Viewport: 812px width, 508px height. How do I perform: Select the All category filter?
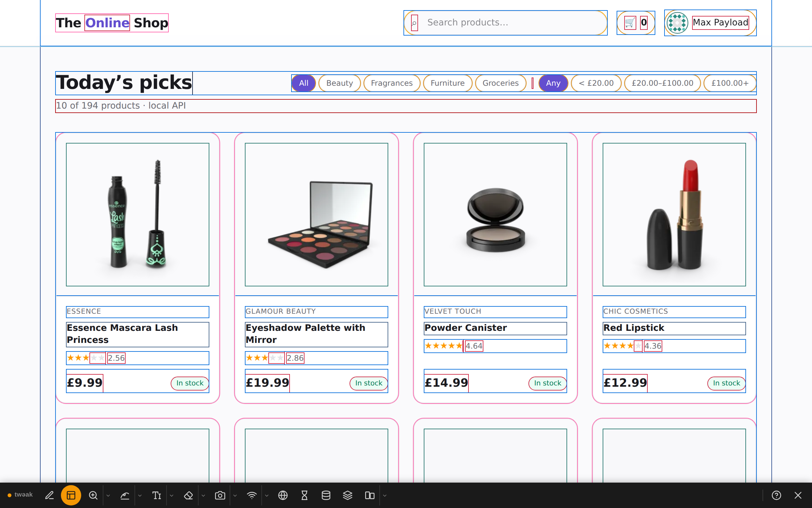pos(303,83)
